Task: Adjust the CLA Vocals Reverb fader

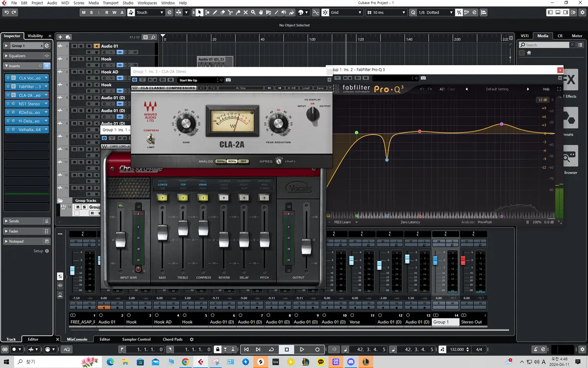Action: (224, 240)
